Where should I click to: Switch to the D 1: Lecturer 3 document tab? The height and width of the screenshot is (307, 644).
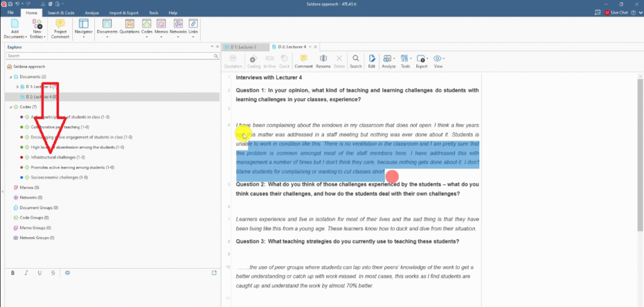tap(243, 47)
